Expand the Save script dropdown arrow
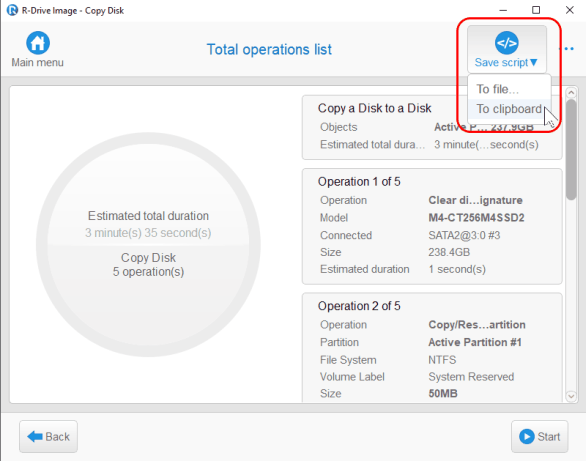This screenshot has height=461, width=586. pyautogui.click(x=534, y=62)
